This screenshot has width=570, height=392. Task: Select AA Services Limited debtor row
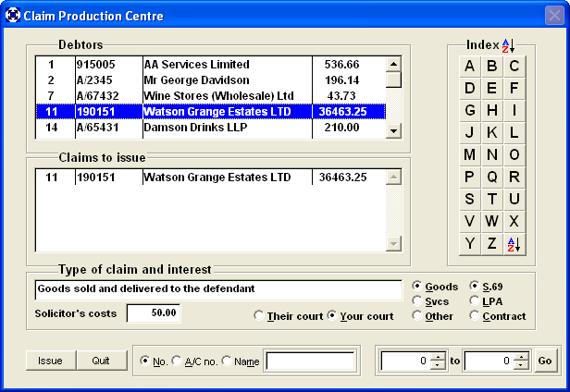(x=211, y=65)
